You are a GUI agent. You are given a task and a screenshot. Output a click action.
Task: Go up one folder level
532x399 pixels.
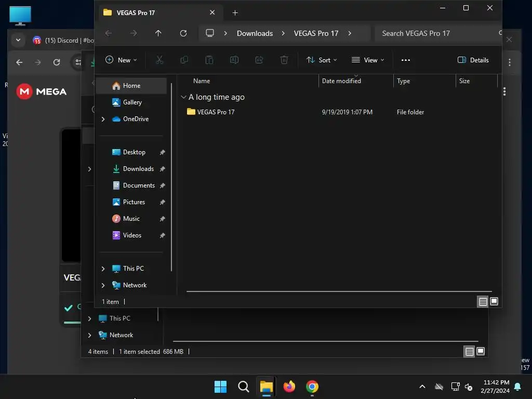click(158, 33)
